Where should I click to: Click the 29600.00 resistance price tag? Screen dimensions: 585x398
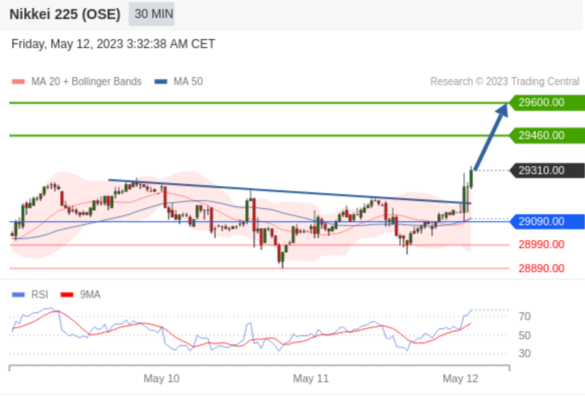point(547,103)
